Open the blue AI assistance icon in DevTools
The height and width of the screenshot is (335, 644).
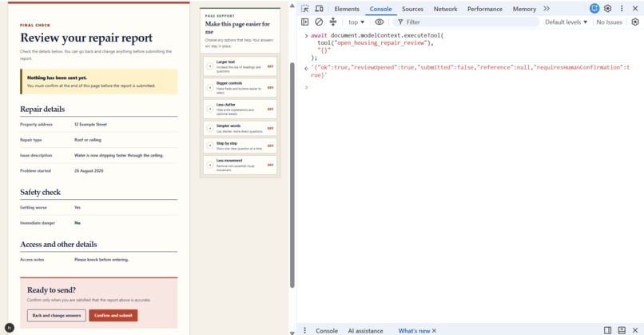coord(594,8)
